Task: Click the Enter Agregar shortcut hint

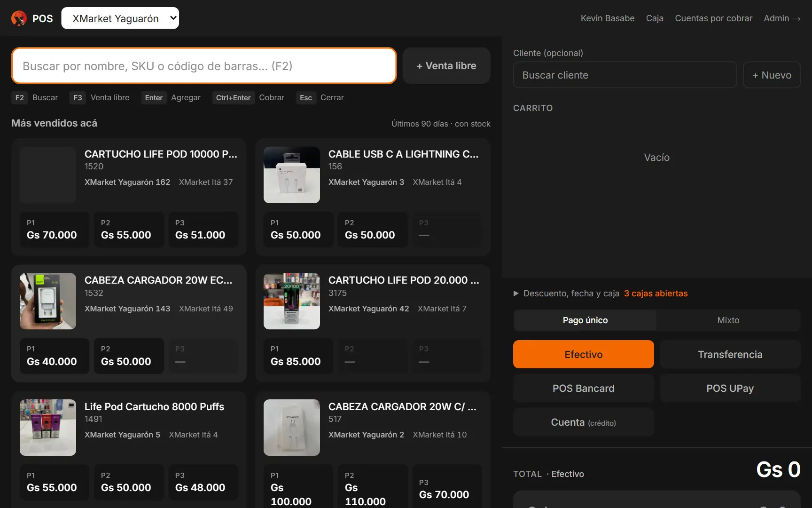Action: (171, 97)
